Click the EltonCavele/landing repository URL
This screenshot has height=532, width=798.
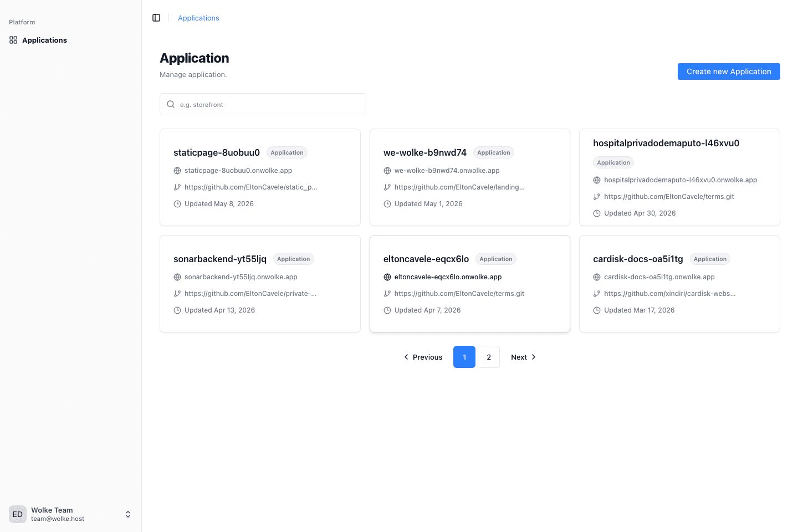coord(459,187)
